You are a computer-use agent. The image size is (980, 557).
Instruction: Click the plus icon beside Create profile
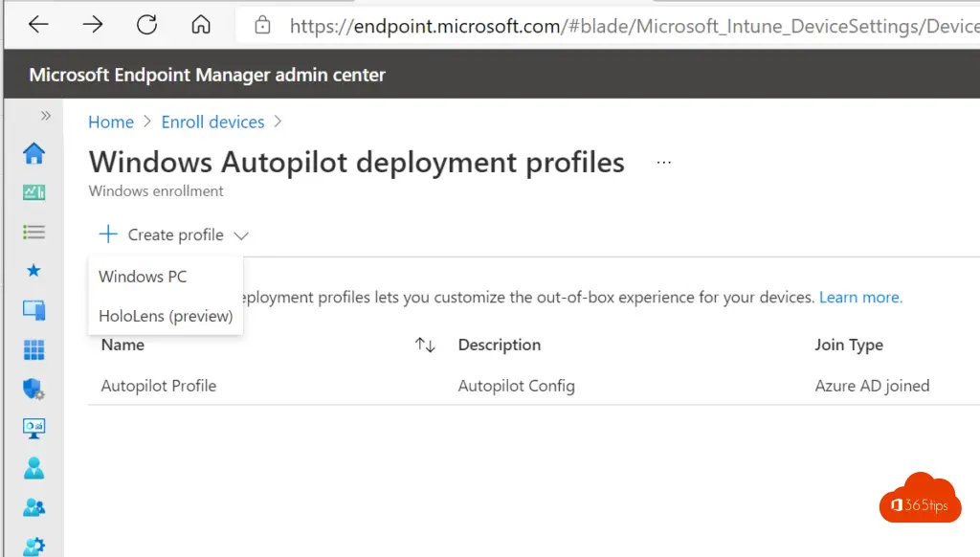(108, 234)
